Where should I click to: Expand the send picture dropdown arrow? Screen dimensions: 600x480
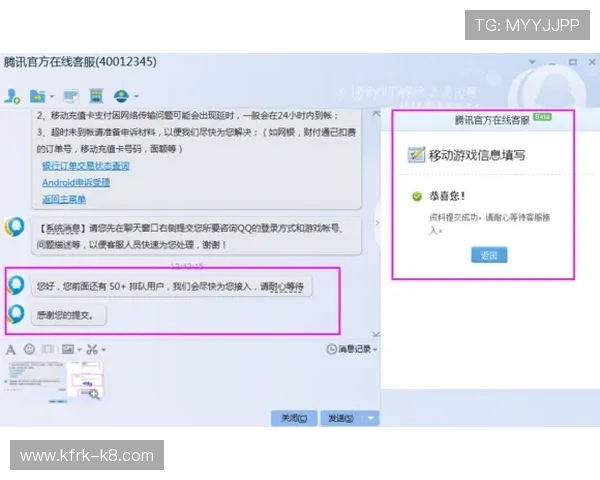pyautogui.click(x=79, y=350)
